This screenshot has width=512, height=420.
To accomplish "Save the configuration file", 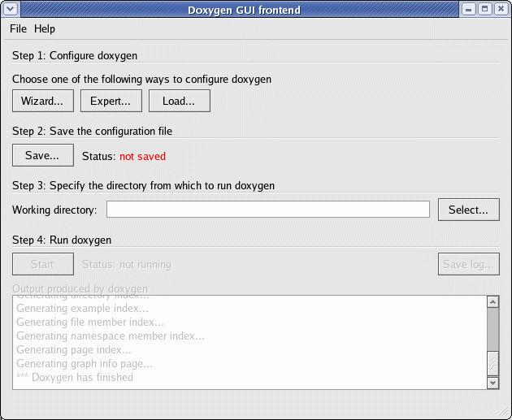I will click(x=42, y=155).
